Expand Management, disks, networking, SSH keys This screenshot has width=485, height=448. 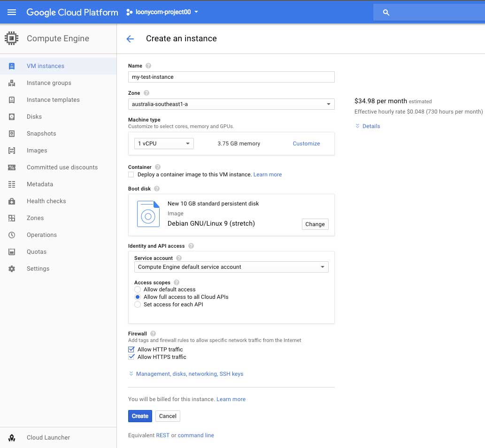189,374
